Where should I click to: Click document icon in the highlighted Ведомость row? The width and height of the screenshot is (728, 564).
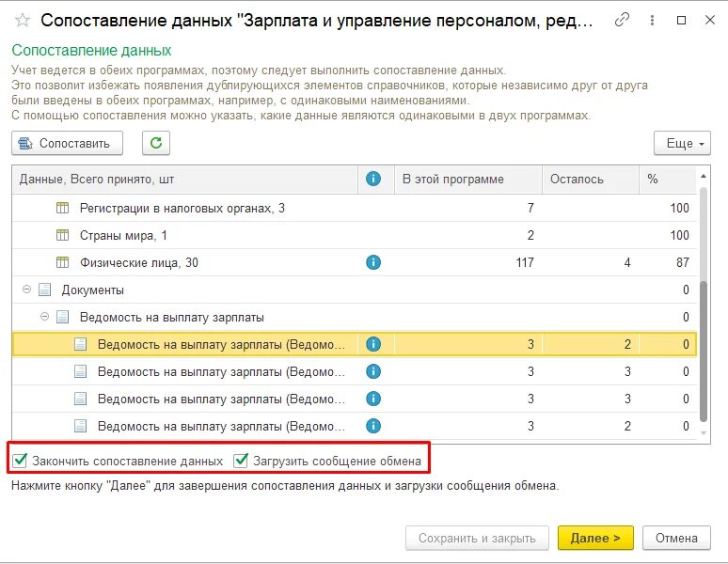[80, 344]
